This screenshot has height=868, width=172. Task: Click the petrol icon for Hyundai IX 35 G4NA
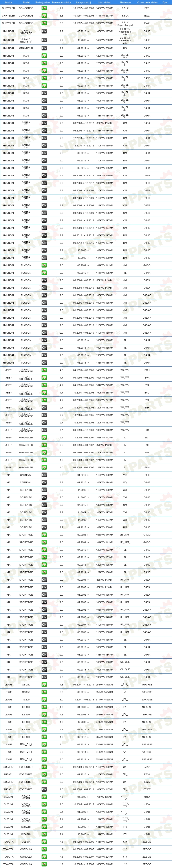tap(44, 86)
